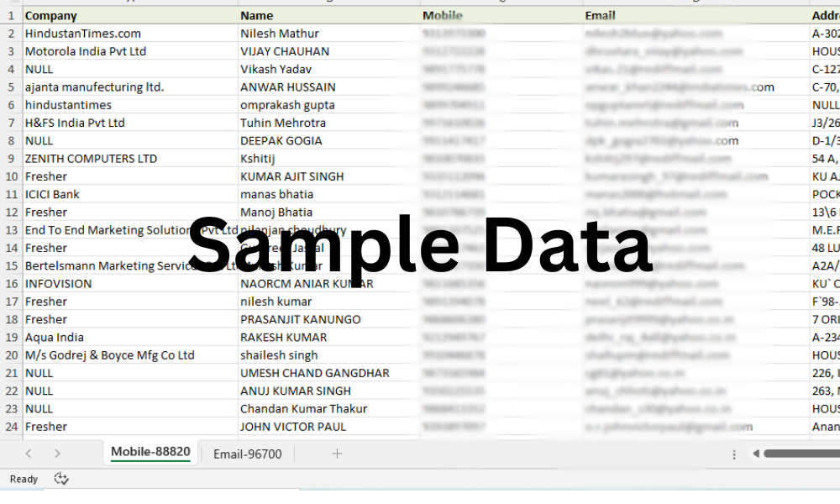Viewport: 840px width, 504px height.
Task: Click the Fresher cell beside PRASANJIT KANUNGO
Action: (130, 319)
